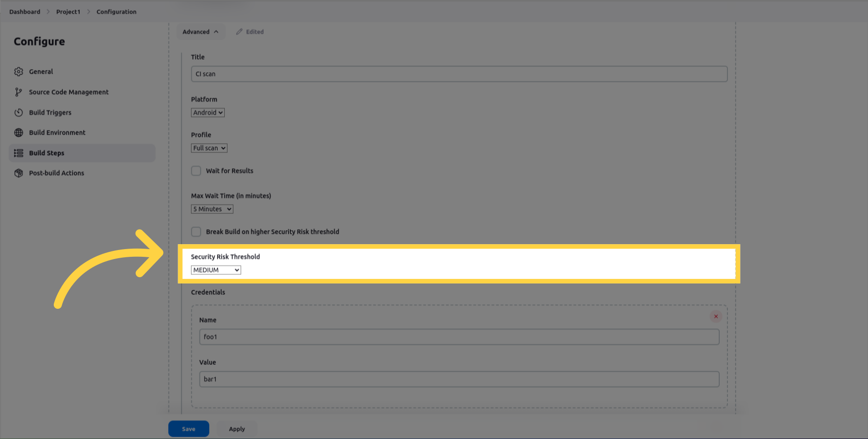This screenshot has height=439, width=868.
Task: Click the pencil Edited icon
Action: click(x=239, y=32)
